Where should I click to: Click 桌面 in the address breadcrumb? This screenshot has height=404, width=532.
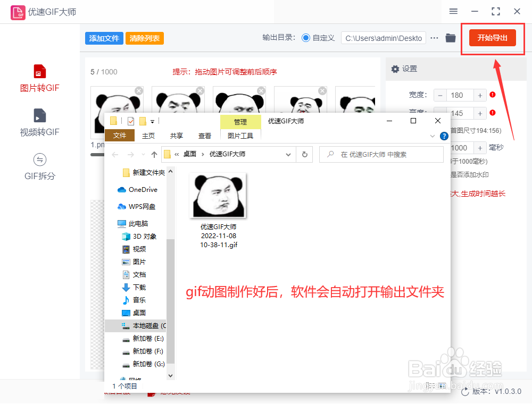190,154
